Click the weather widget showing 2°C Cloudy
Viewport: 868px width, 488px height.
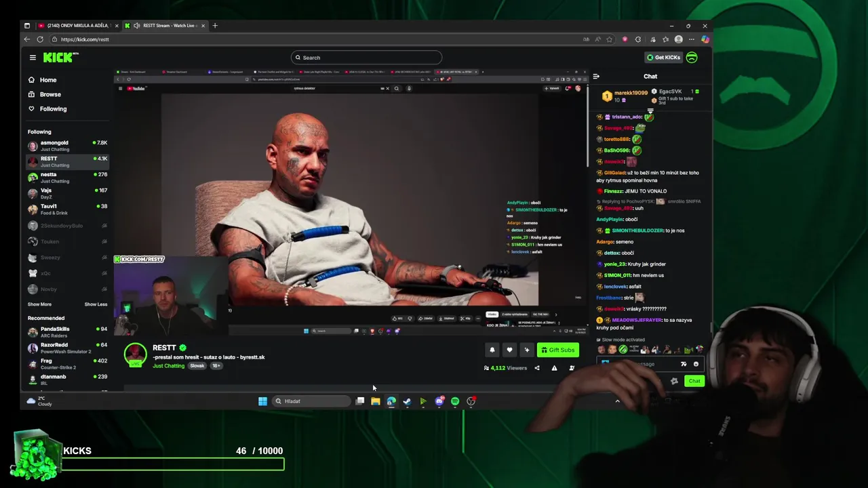[39, 401]
